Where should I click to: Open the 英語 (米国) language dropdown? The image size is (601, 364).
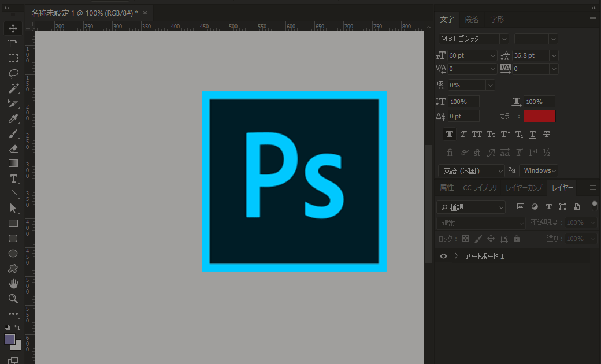472,171
